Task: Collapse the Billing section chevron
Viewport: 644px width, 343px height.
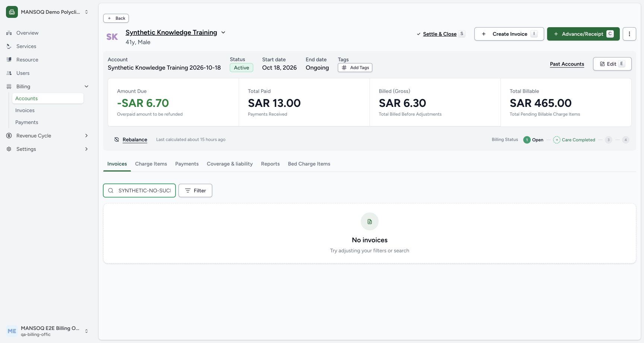Action: point(86,86)
